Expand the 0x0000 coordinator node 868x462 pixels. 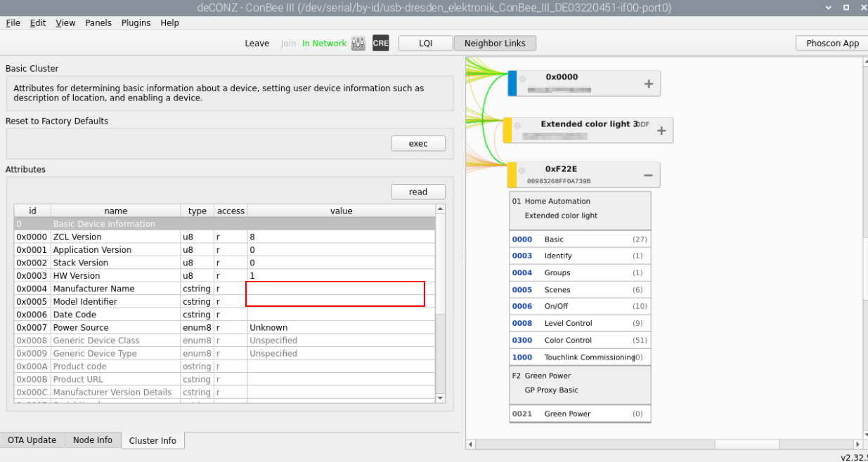(648, 84)
